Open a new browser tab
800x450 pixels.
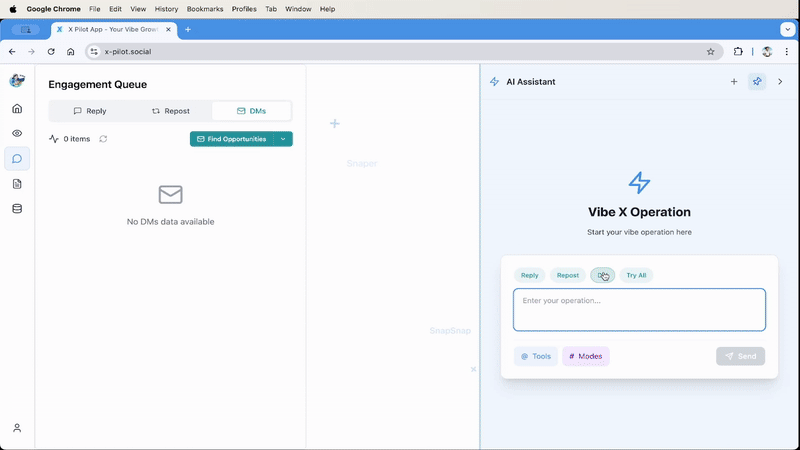pyautogui.click(x=188, y=30)
